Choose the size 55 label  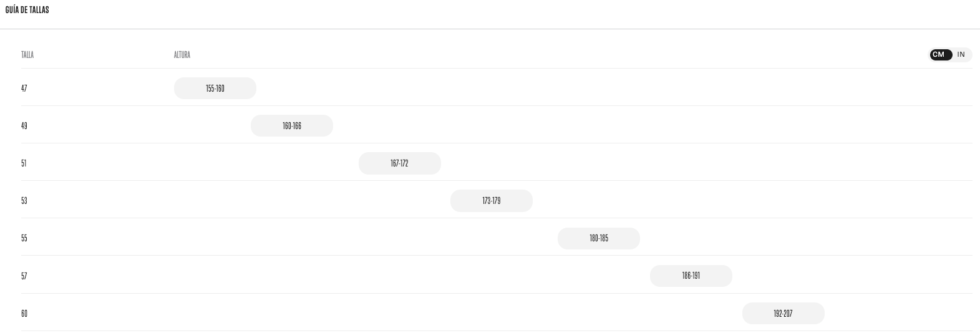(24, 238)
